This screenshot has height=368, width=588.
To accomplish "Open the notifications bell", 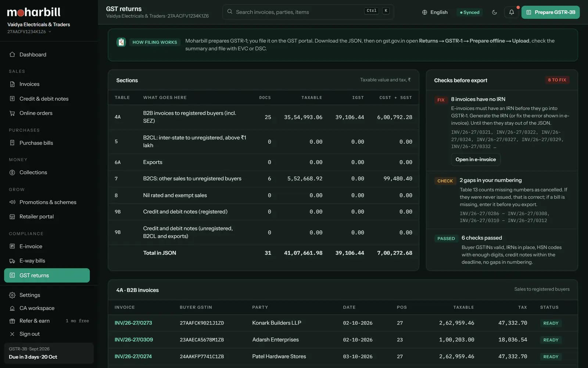I will click(511, 12).
